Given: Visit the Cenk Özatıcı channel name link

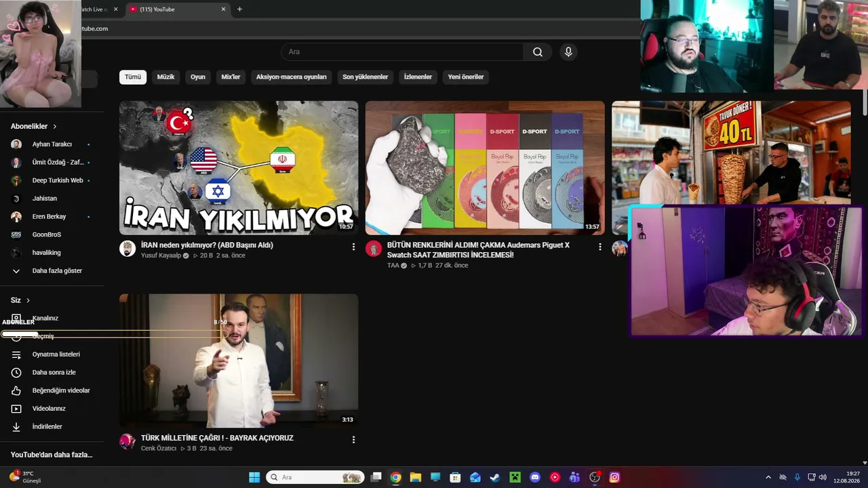Looking at the screenshot, I should (x=159, y=449).
